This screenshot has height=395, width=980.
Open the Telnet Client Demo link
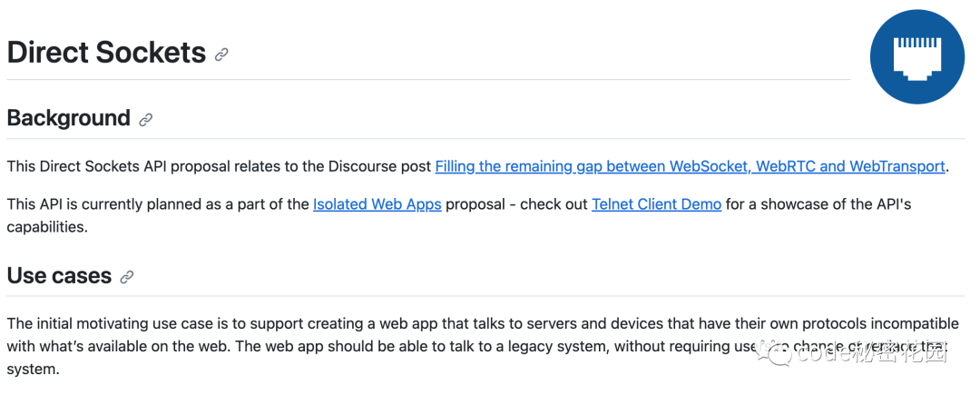pyautogui.click(x=656, y=204)
